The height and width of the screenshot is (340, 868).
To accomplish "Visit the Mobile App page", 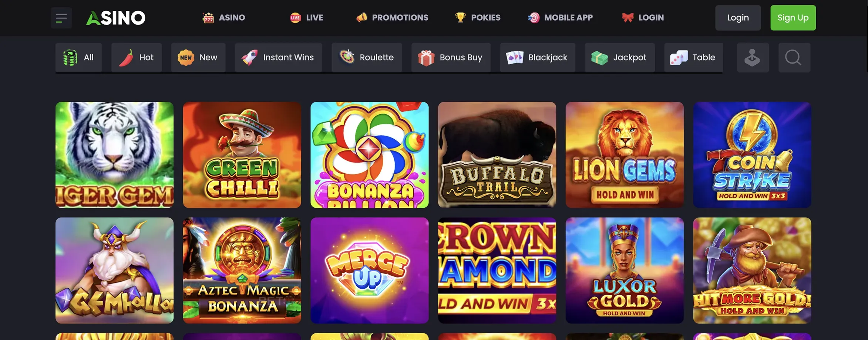I will click(x=560, y=18).
